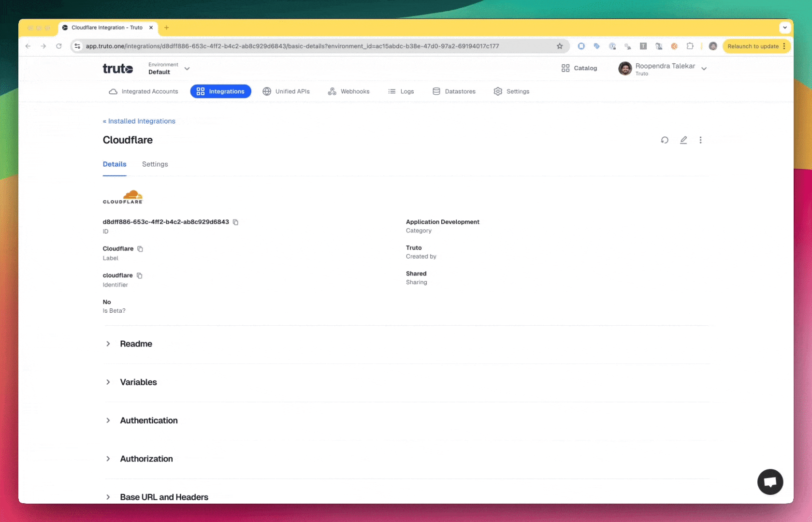The height and width of the screenshot is (522, 812).
Task: Open the edit pencil for the Cloudflare integration
Action: 683,140
